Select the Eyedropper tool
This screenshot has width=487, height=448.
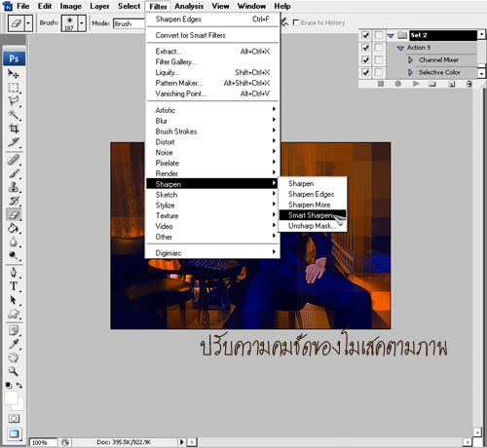pos(14,344)
